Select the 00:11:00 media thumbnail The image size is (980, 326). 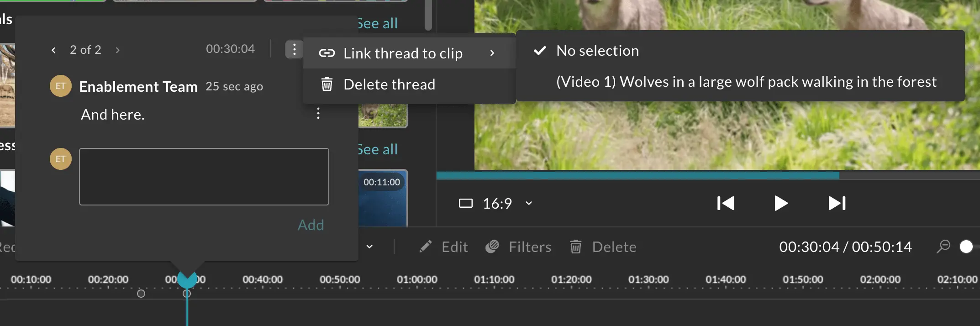pyautogui.click(x=383, y=198)
